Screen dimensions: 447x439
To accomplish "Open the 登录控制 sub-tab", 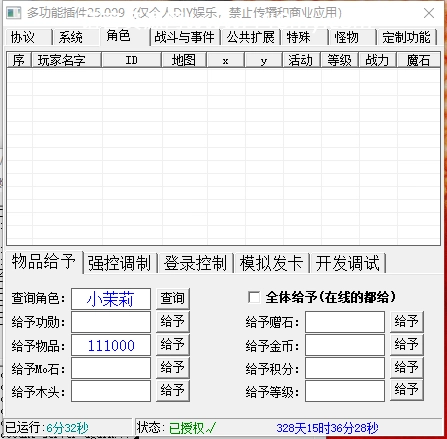I will click(196, 263).
